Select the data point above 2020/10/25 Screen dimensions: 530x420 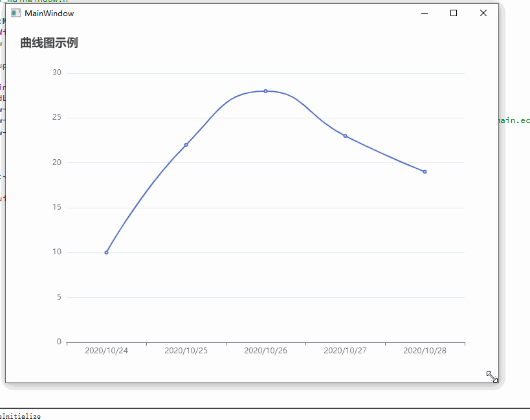pos(186,145)
